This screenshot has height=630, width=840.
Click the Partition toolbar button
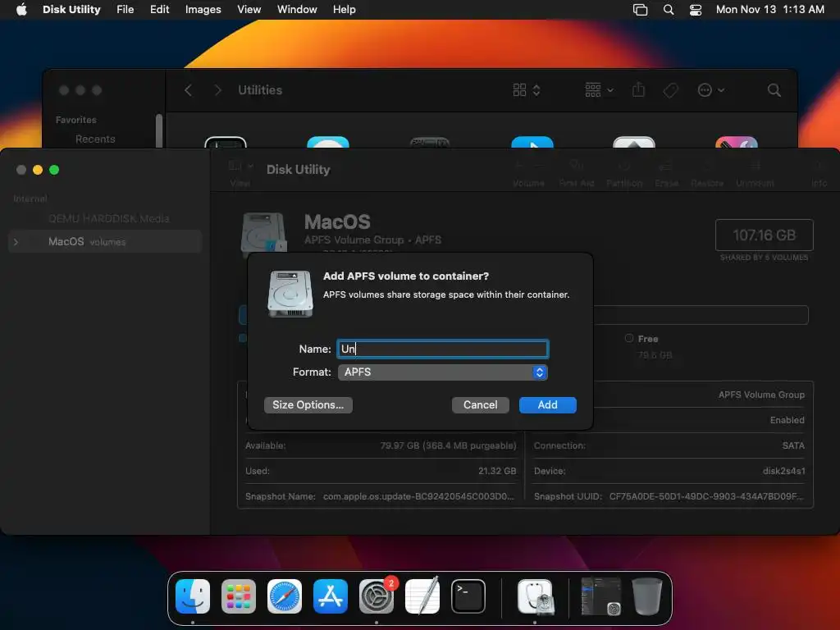point(624,173)
